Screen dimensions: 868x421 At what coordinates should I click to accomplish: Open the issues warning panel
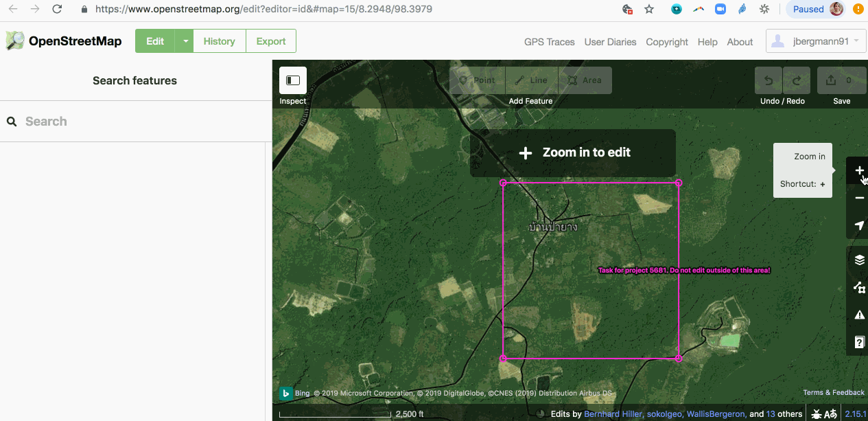858,315
